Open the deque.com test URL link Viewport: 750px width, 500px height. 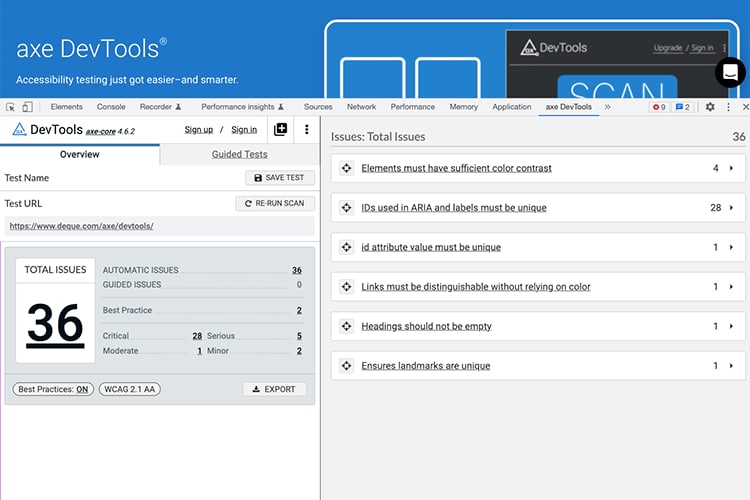coord(81,226)
